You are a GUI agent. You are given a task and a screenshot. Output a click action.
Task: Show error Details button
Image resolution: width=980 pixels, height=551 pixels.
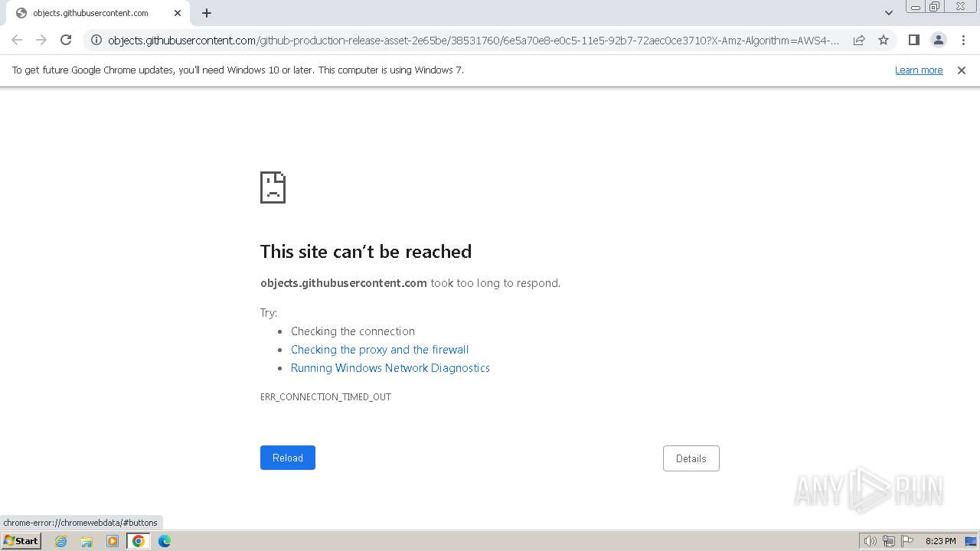pos(691,458)
